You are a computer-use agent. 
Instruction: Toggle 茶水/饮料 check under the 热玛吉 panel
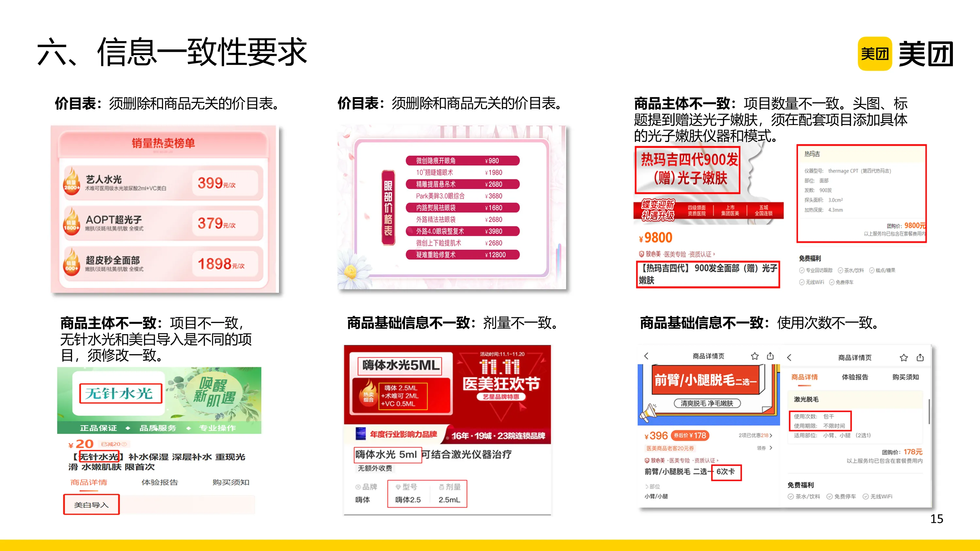pos(841,270)
